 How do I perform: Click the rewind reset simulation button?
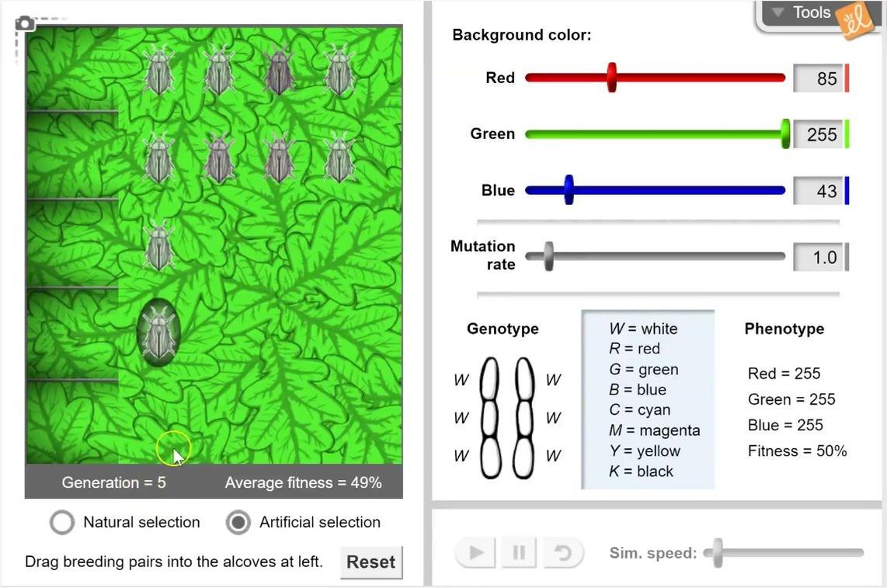pos(562,552)
